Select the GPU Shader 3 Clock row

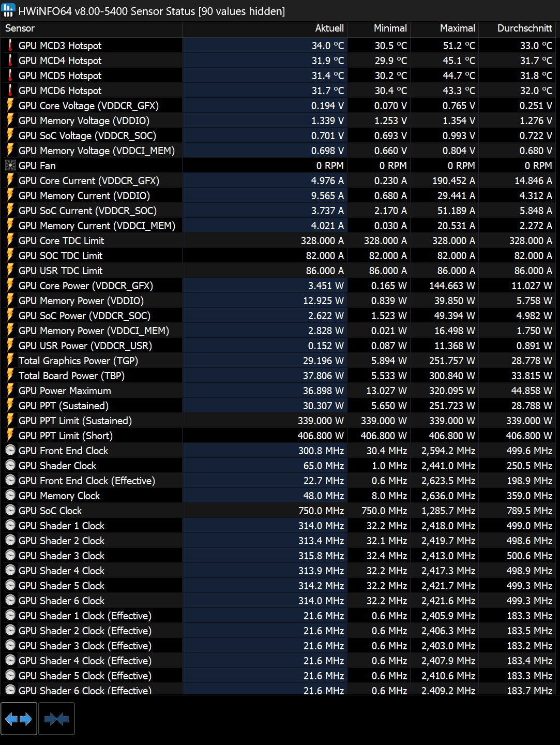pyautogui.click(x=278, y=556)
